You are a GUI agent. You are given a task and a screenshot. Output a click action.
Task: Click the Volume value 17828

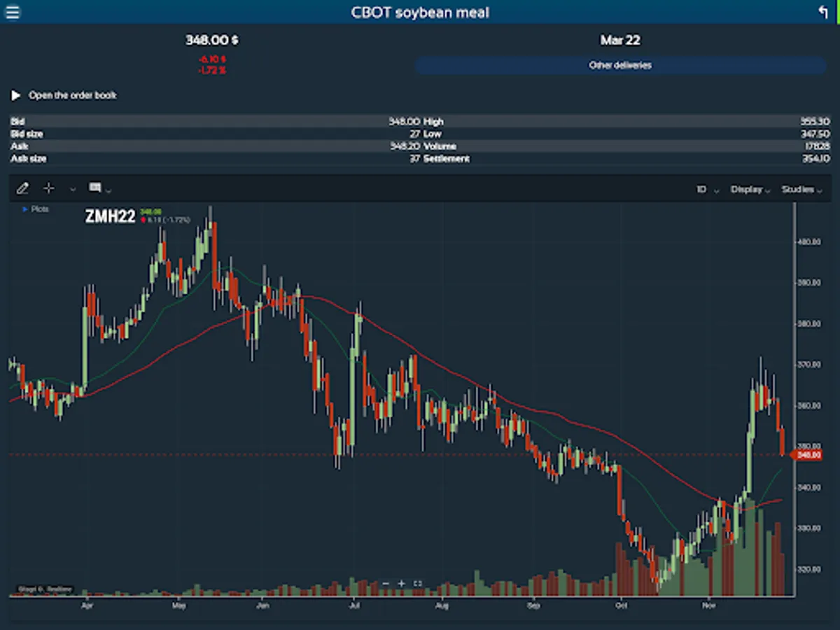pos(817,146)
